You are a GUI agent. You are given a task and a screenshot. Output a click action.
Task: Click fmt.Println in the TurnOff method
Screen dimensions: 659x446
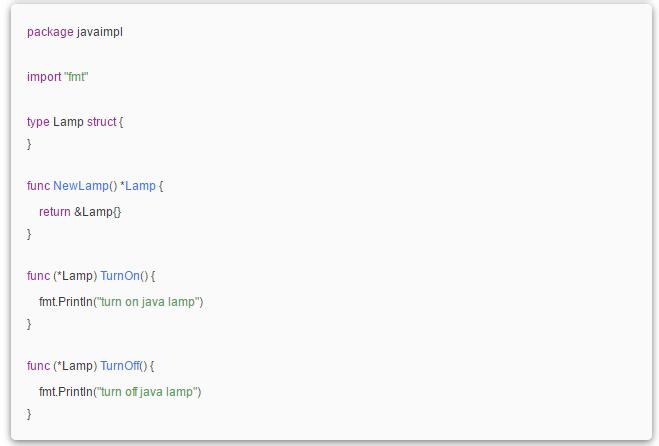tap(66, 392)
